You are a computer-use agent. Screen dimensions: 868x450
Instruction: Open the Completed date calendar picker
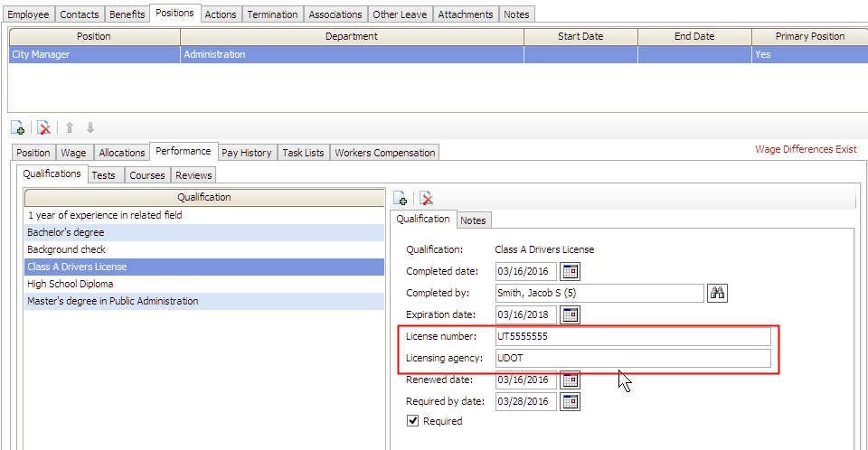pos(570,271)
